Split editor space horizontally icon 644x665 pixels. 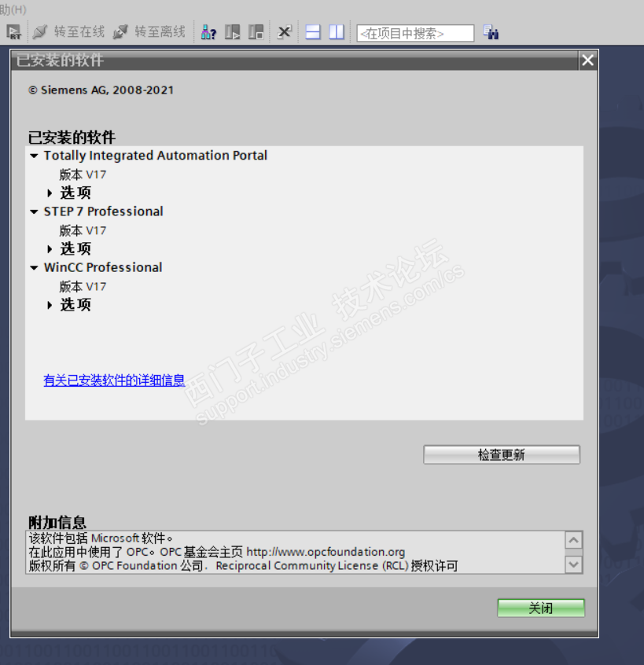coord(313,32)
